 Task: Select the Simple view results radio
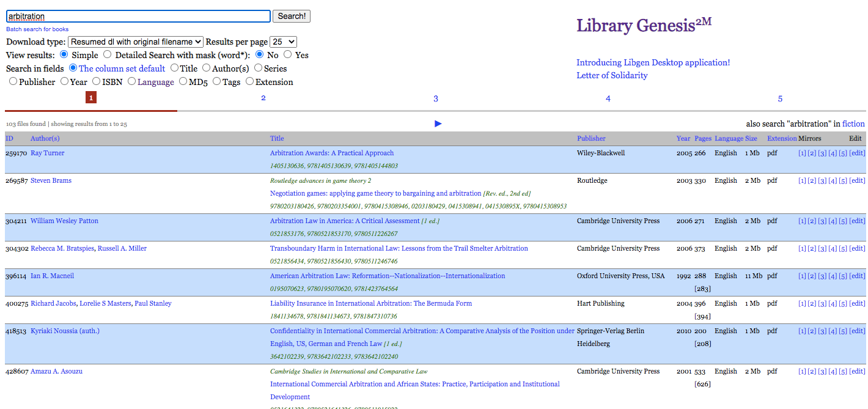[x=65, y=54]
